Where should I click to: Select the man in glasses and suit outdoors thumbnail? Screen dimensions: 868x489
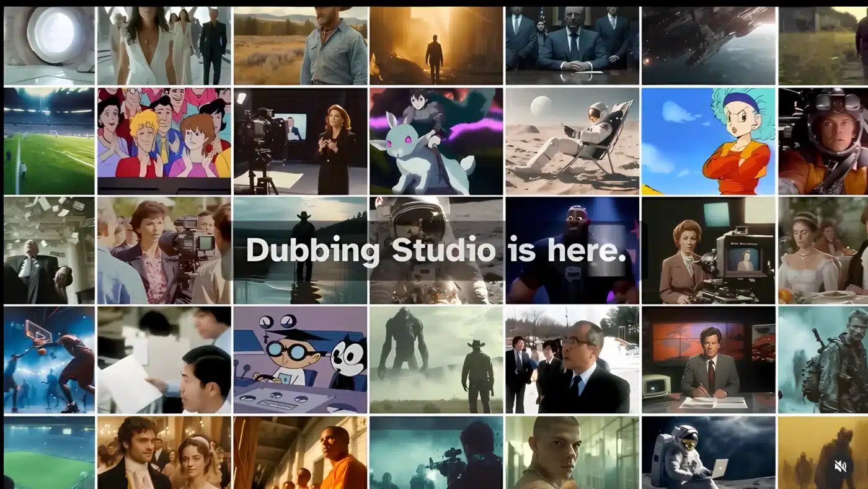click(x=572, y=360)
